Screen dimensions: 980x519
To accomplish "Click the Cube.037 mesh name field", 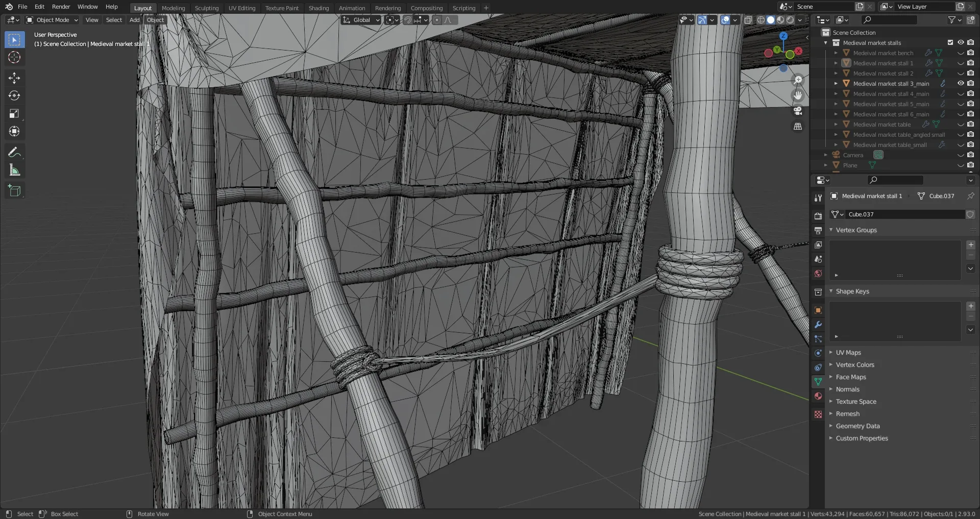I will 905,214.
